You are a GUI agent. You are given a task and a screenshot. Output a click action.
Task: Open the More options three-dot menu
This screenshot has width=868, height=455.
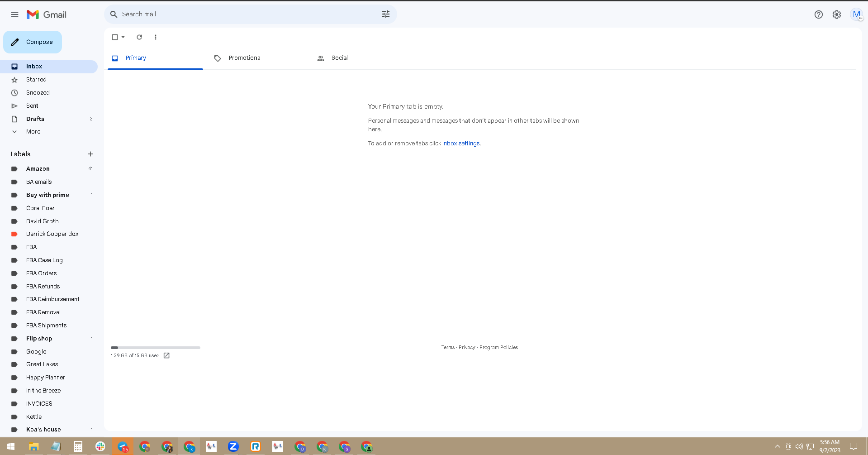click(x=156, y=37)
